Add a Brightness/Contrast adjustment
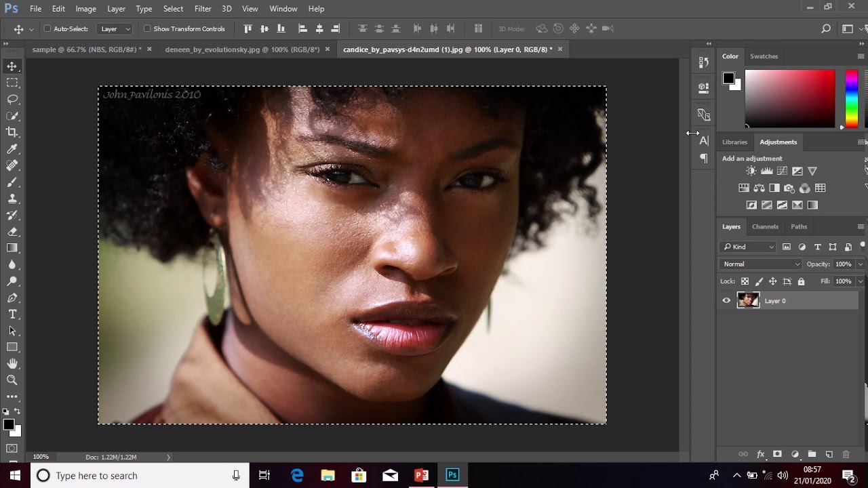The image size is (868, 488). [x=751, y=171]
